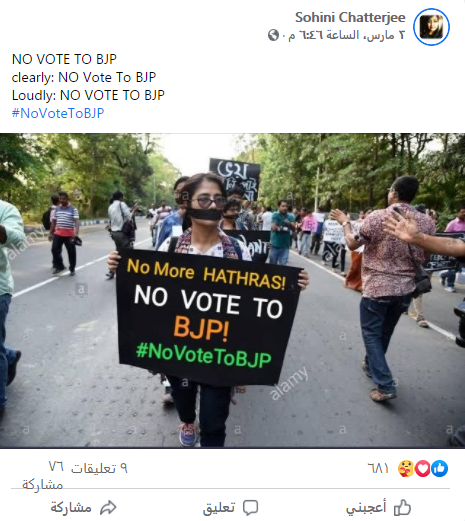Click the Comment button Arabic label
The height and width of the screenshot is (521, 465).
click(219, 508)
